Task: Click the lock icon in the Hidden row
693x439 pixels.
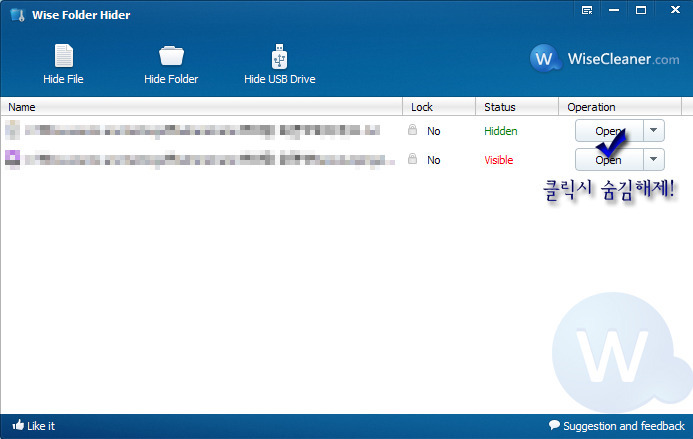Action: click(412, 130)
